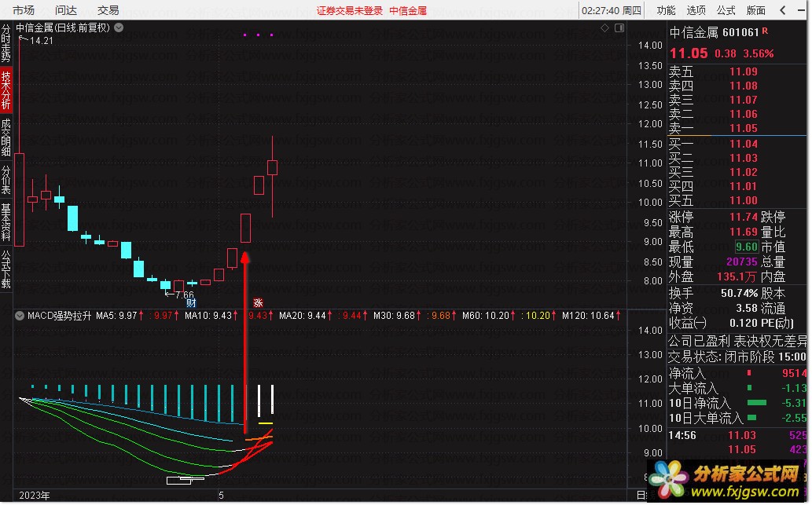812x505 pixels.
Task: Click the 最高 value 11.69
Action: point(744,232)
